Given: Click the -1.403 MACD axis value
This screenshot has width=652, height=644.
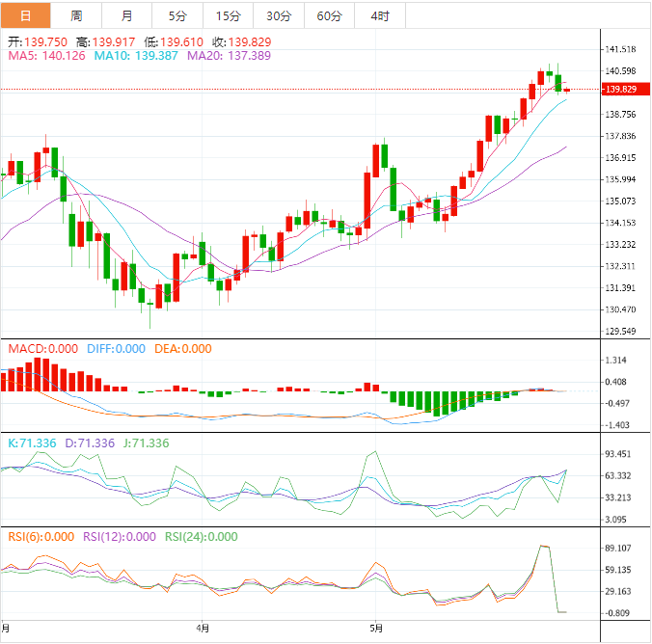Looking at the screenshot, I should [x=616, y=425].
